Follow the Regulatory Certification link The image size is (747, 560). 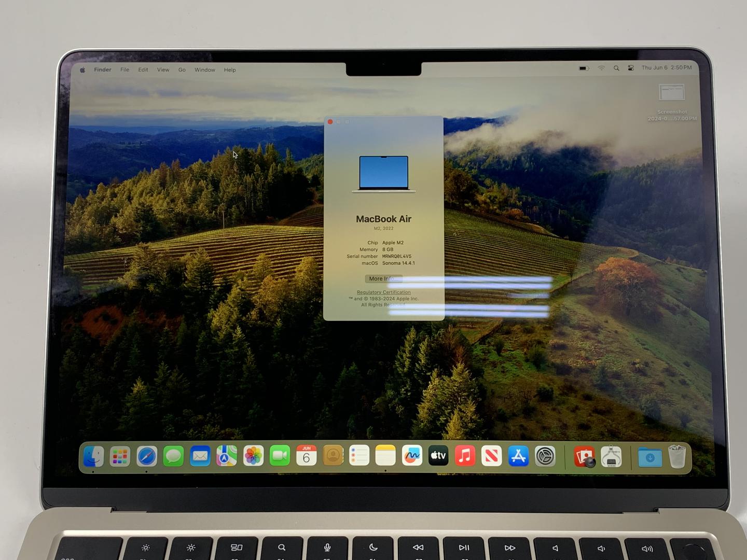pyautogui.click(x=384, y=292)
